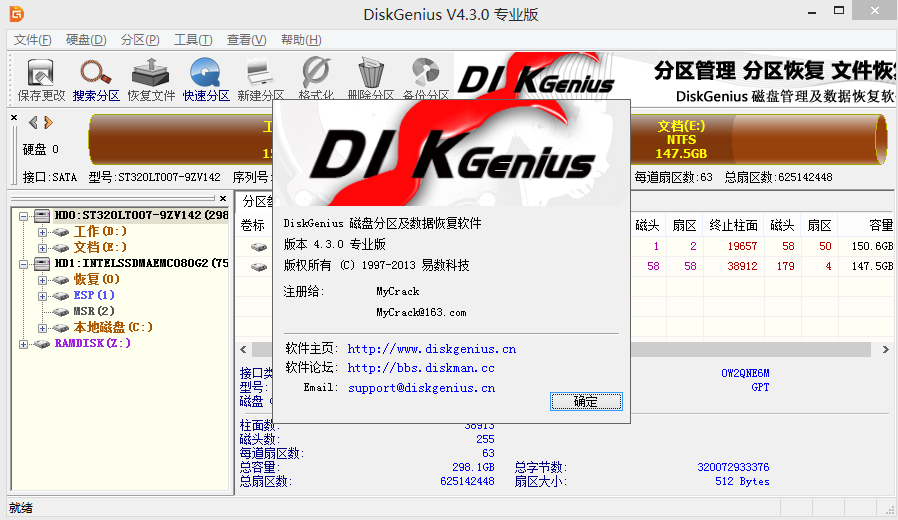
Task: Click the drive icon beside 文档(E:) in tree
Action: coord(61,248)
